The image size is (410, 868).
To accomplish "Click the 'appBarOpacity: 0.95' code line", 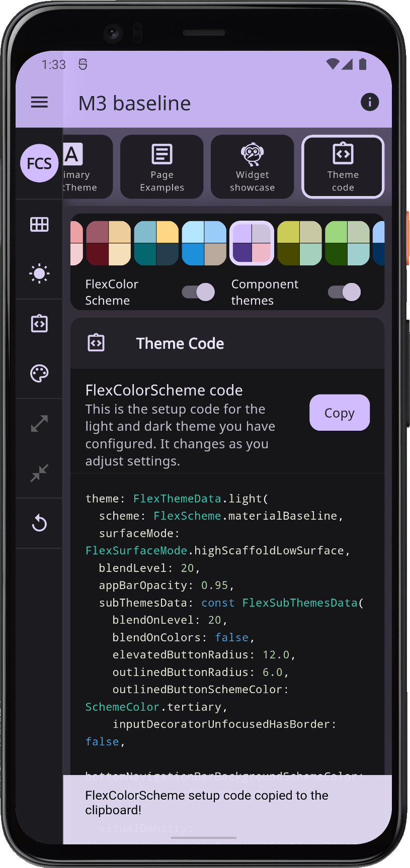I will pyautogui.click(x=167, y=586).
